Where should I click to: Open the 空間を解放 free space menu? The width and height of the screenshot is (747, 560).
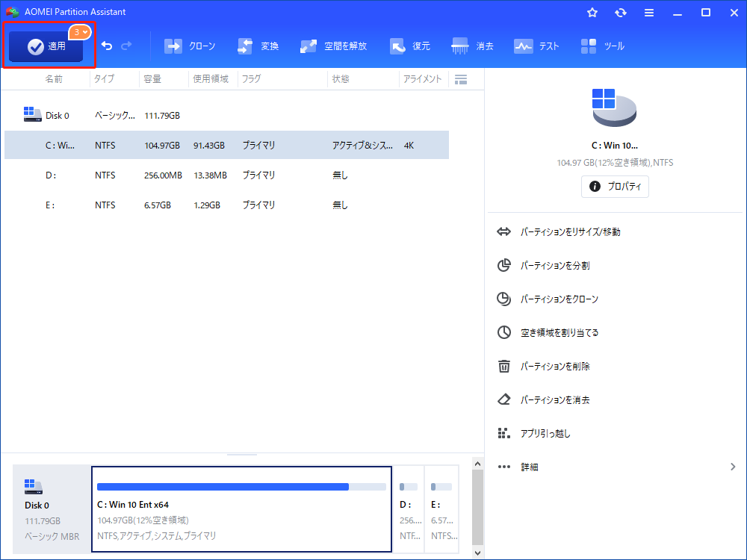point(333,46)
